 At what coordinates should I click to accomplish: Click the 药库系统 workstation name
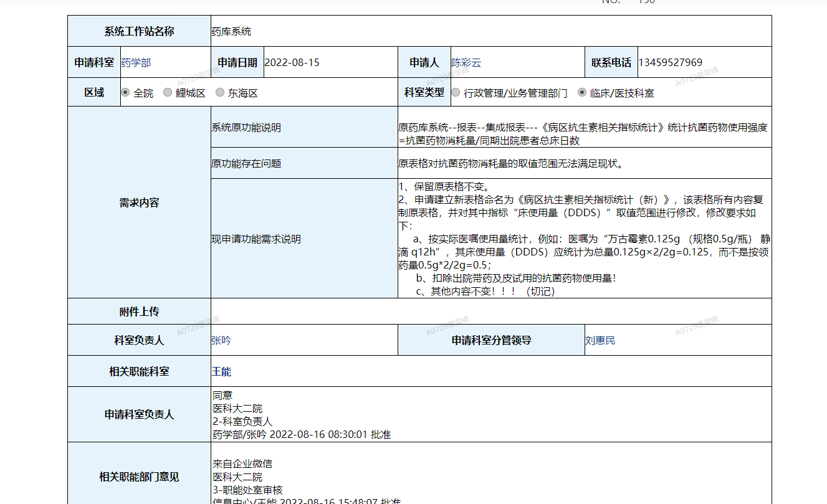point(231,31)
